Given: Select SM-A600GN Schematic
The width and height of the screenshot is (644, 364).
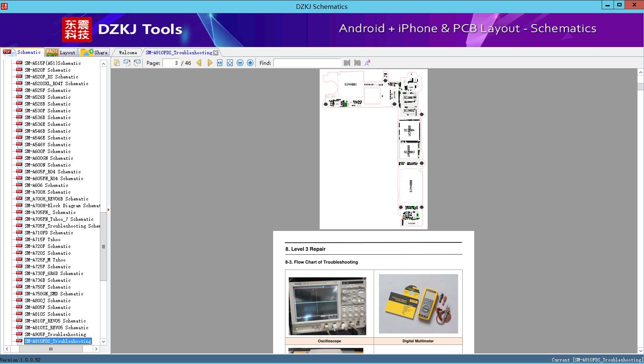Looking at the screenshot, I should 49,158.
